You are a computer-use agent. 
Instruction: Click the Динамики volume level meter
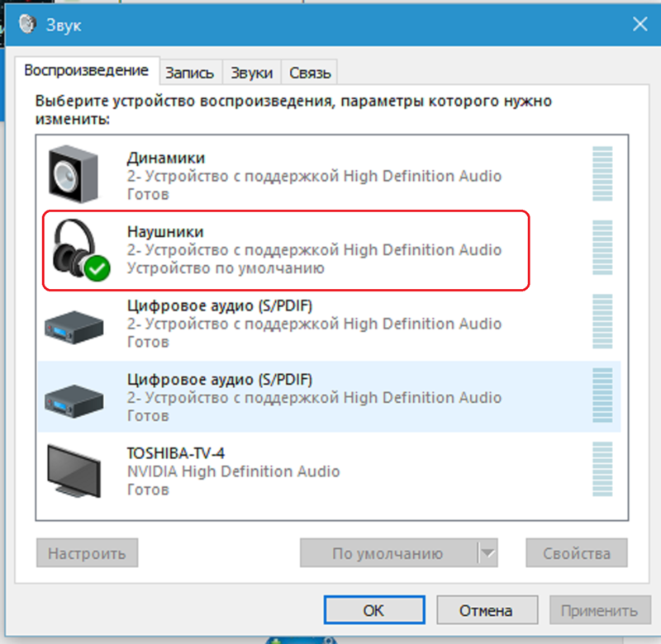coord(602,173)
